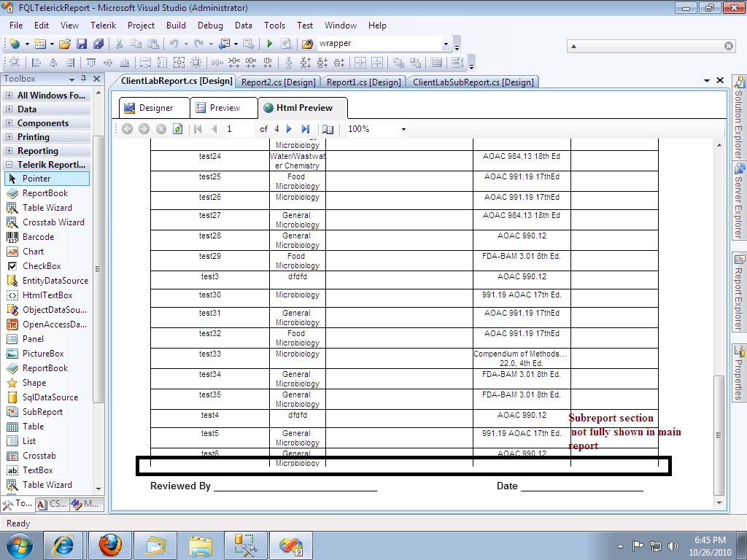
Task: Expand the Data toolbox group
Action: [9, 109]
